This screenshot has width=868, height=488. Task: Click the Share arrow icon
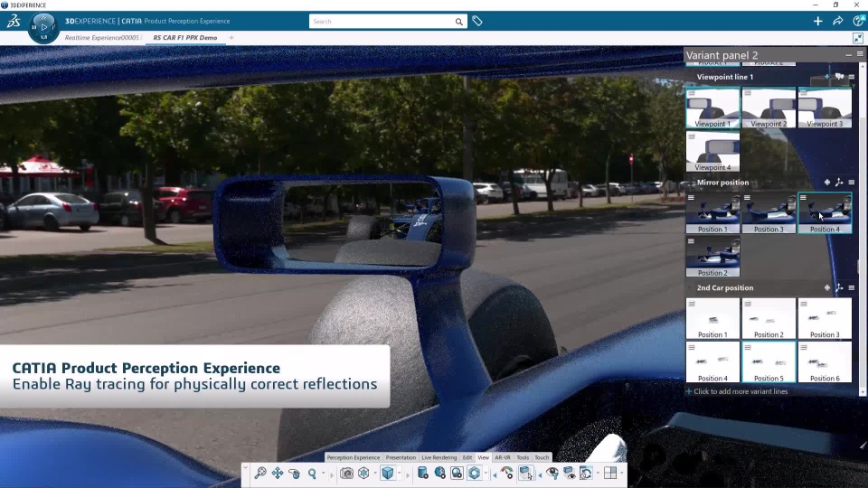click(837, 21)
